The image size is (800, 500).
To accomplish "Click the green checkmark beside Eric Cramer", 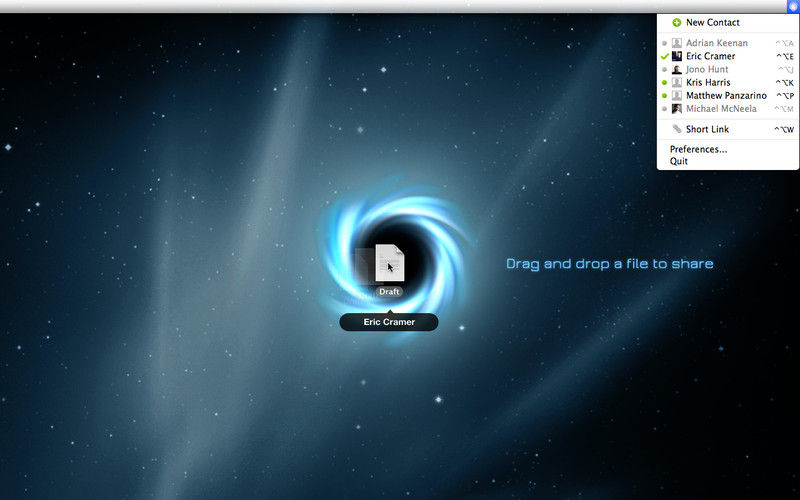I will [x=664, y=57].
